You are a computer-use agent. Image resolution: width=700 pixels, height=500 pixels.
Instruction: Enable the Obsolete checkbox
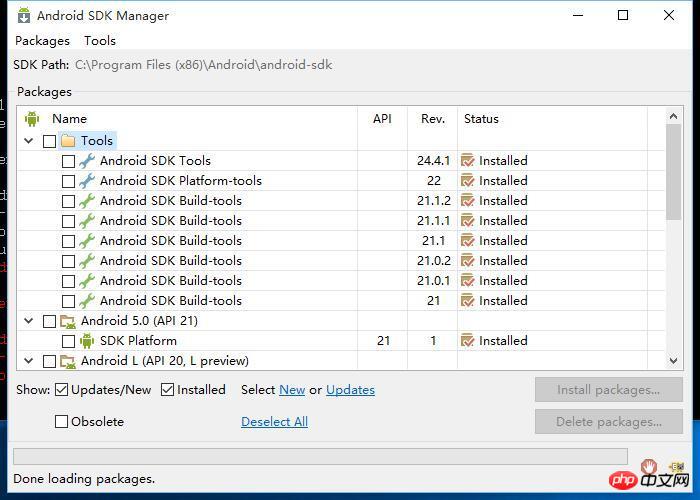point(62,422)
